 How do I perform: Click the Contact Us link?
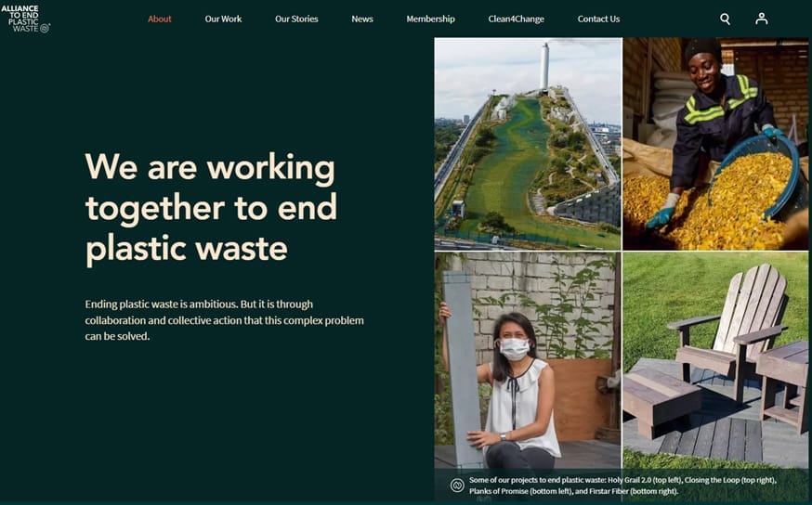click(x=598, y=19)
